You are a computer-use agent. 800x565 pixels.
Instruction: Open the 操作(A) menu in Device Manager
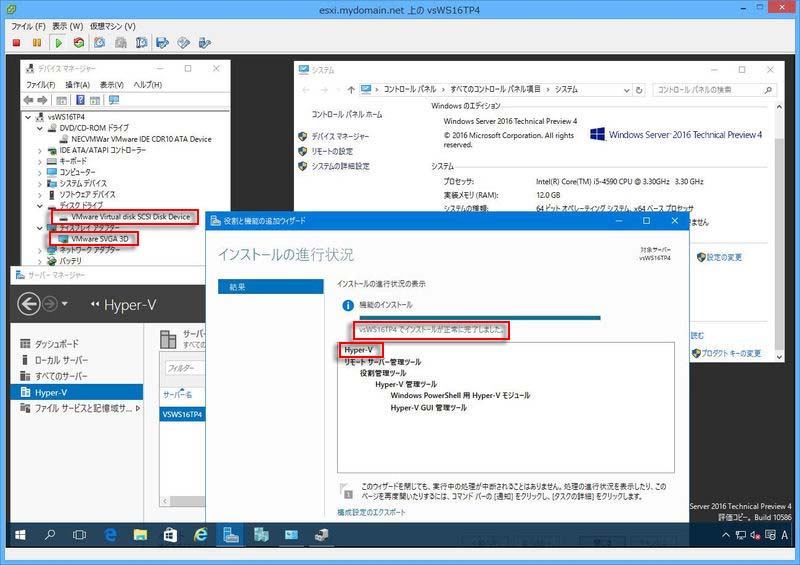pyautogui.click(x=78, y=85)
